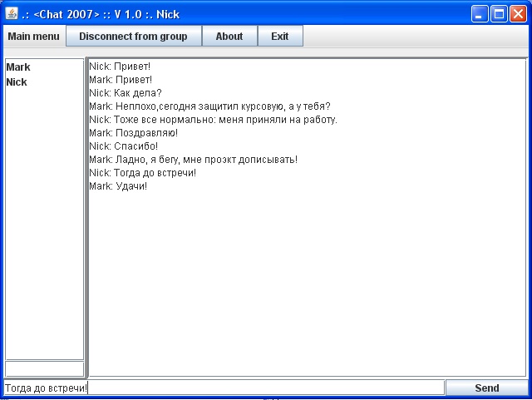Viewport: 532px width, 400px height.
Task: Click the message input field
Action: pos(224,388)
